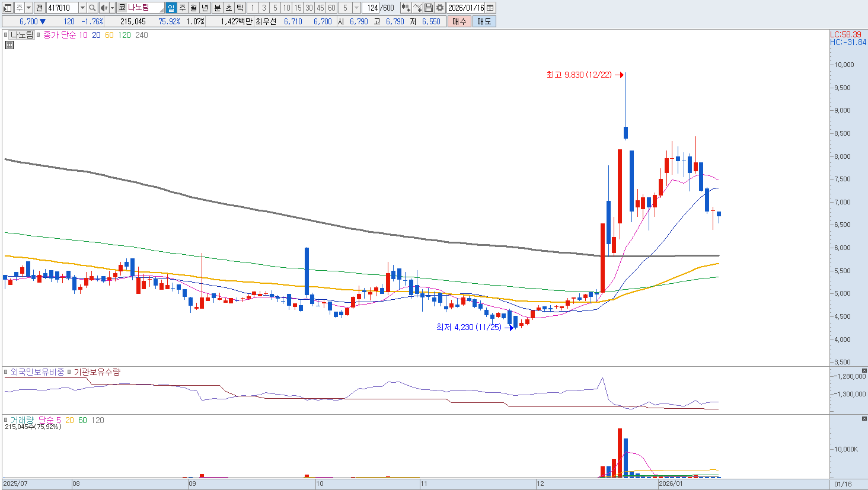Toggle the 나노팀 price series marker
Viewport: 868px width, 490px height.
click(6, 35)
